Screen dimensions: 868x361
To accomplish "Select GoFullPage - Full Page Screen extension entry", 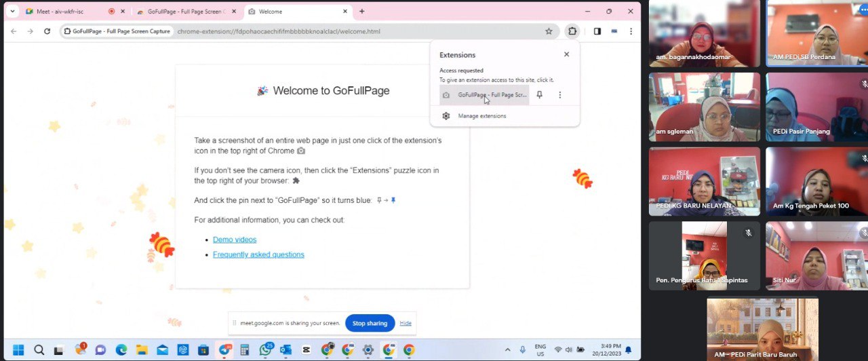I will click(484, 95).
